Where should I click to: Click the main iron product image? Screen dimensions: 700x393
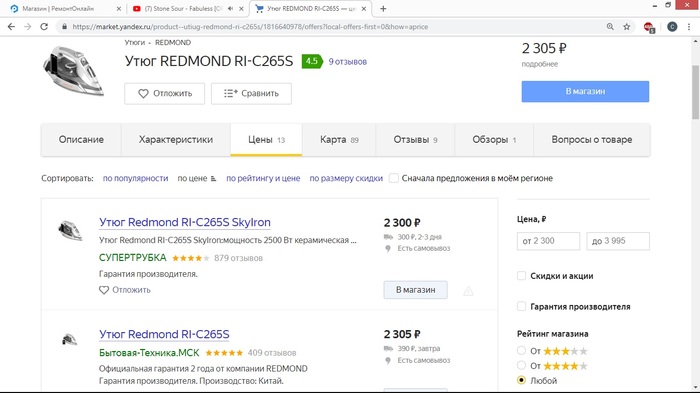point(74,70)
